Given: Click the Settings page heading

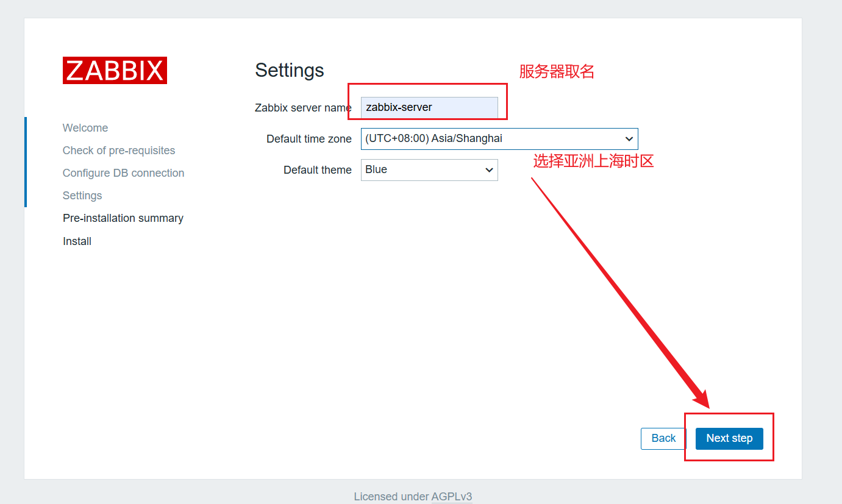Looking at the screenshot, I should (290, 70).
